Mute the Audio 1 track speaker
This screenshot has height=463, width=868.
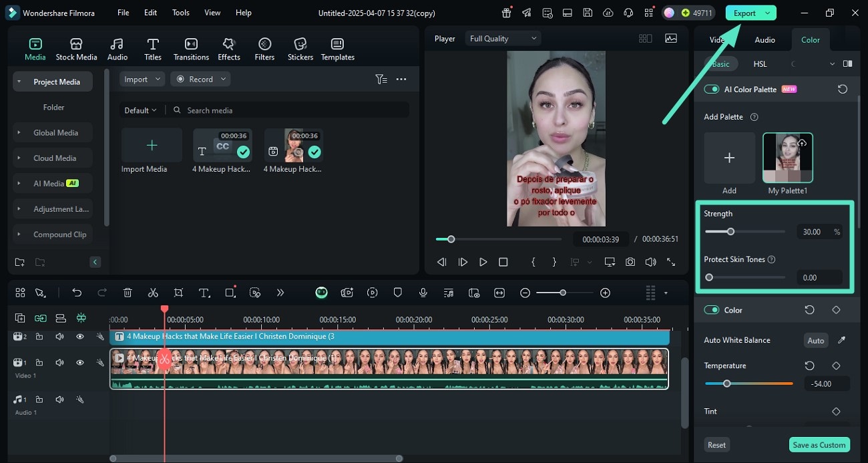pos(59,400)
